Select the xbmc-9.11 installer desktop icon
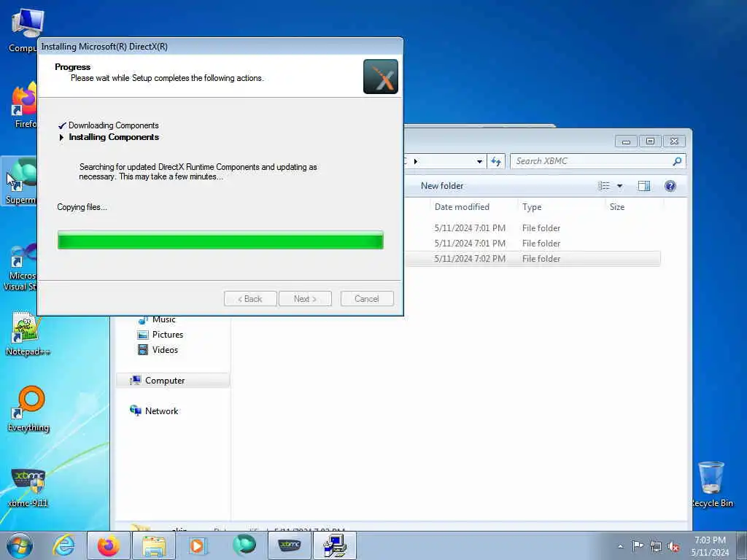This screenshot has width=747, height=560. [28, 486]
